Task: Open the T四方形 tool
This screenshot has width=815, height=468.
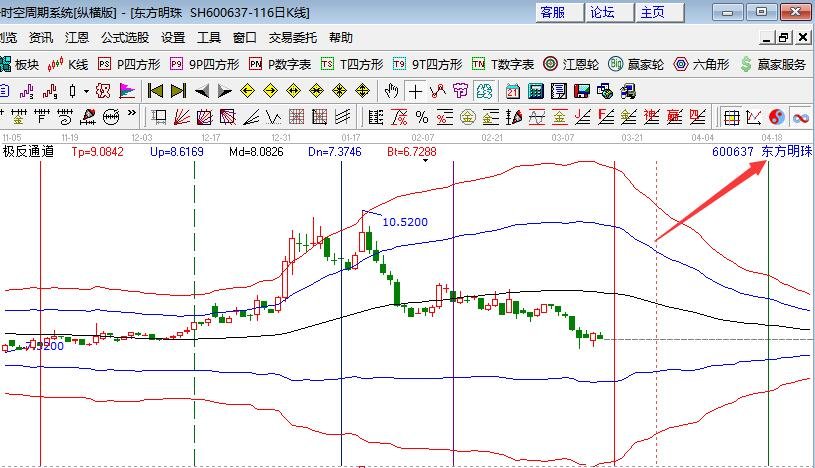Action: click(352, 64)
